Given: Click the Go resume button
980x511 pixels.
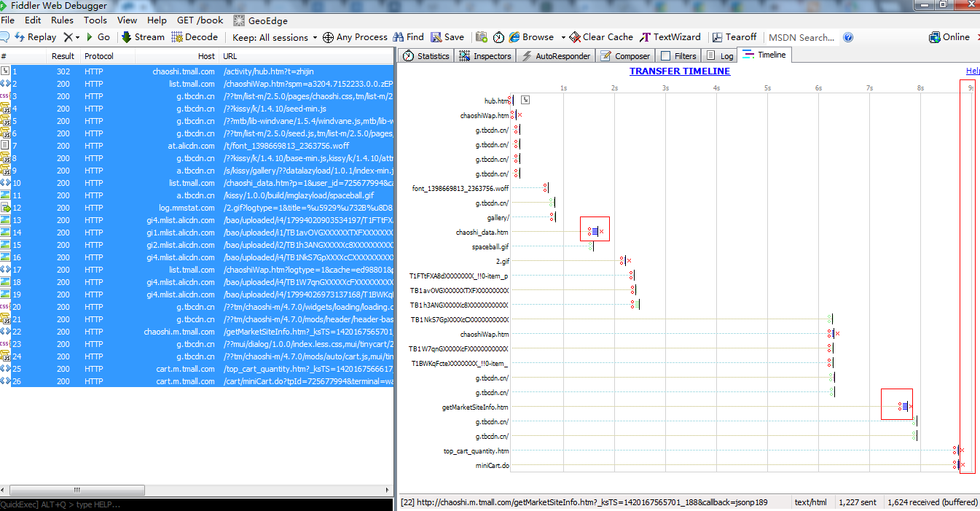Looking at the screenshot, I should pyautogui.click(x=98, y=37).
